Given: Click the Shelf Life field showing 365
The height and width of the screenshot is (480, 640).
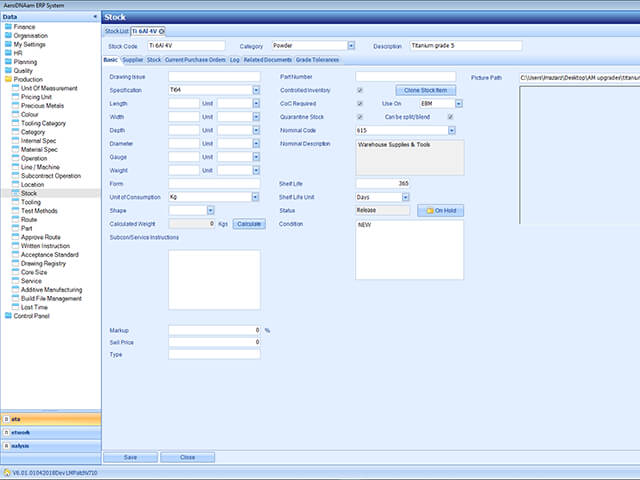Looking at the screenshot, I should [383, 184].
